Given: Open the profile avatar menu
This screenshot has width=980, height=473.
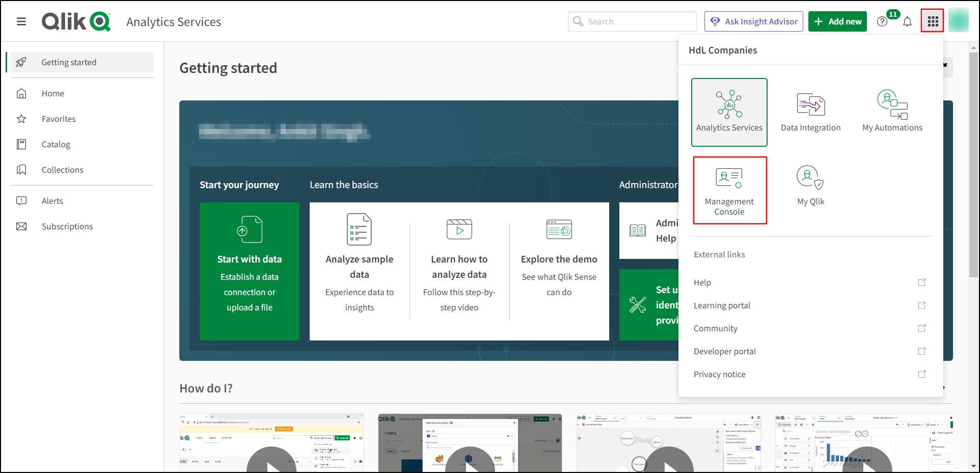Looking at the screenshot, I should click(959, 21).
